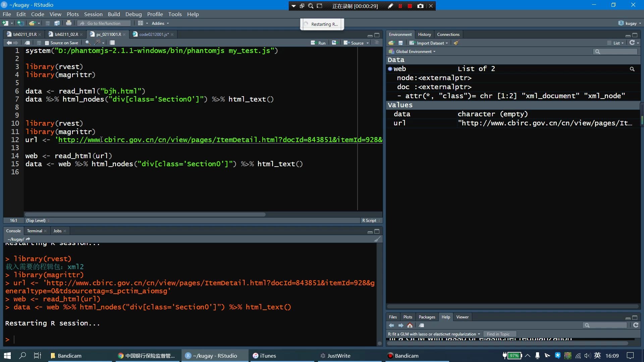Viewport: 644px width, 362px height.
Task: Open workspace panes layout icon
Action: tap(141, 23)
